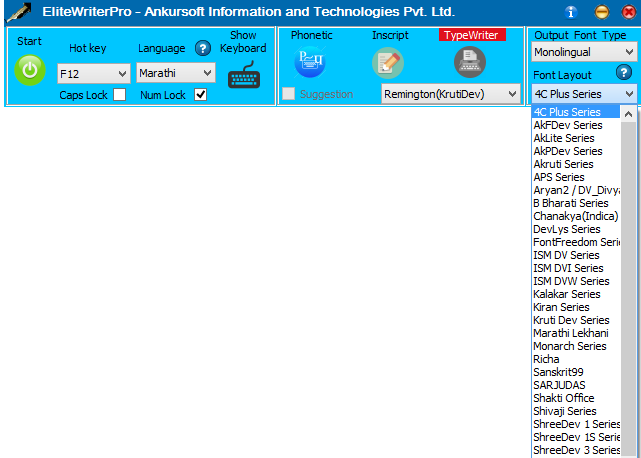Select Shivaji Series option
Image resolution: width=641 pixels, height=458 pixels.
(576, 411)
